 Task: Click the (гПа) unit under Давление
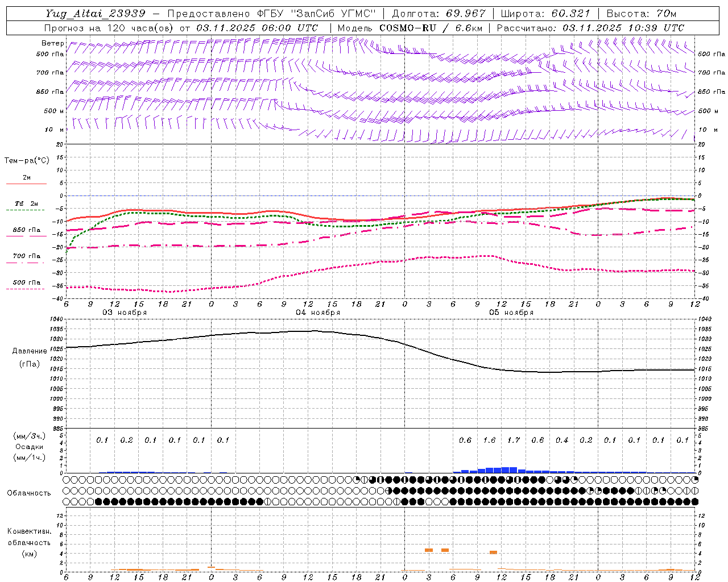(x=30, y=364)
